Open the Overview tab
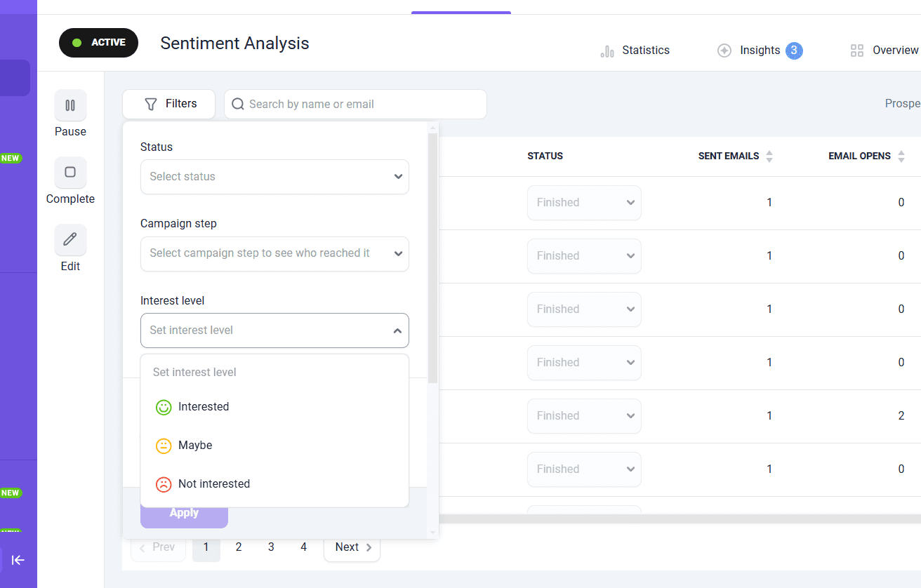921x588 pixels. pyautogui.click(x=884, y=51)
